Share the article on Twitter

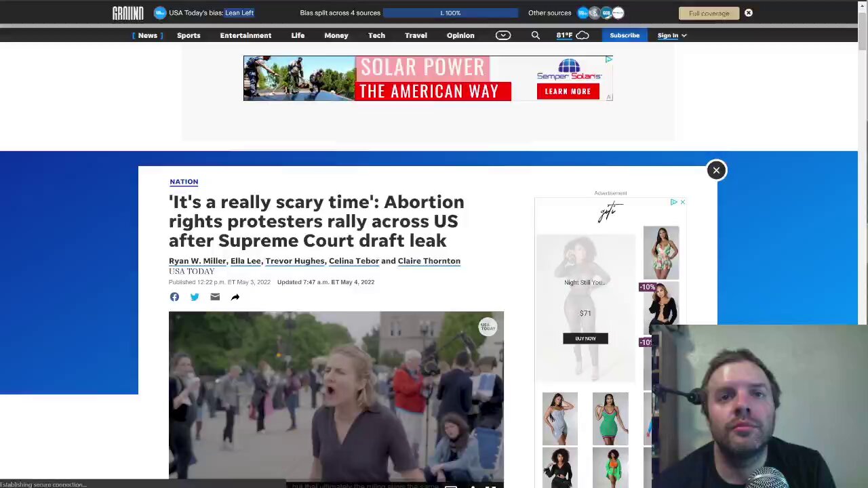195,297
